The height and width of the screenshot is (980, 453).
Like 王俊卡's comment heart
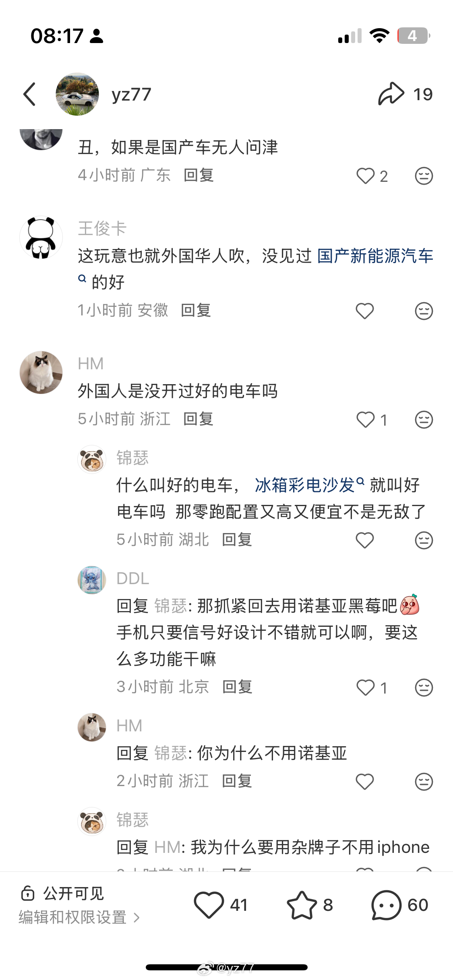point(365,311)
